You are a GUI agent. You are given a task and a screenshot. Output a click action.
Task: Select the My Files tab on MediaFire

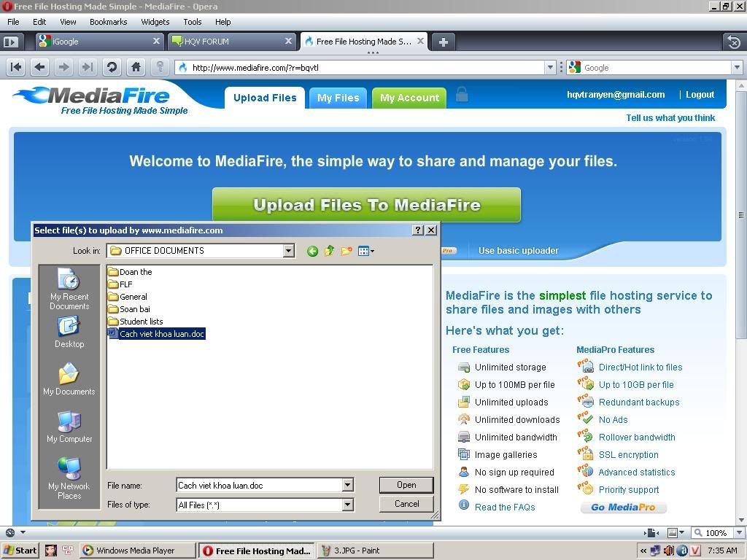point(338,98)
